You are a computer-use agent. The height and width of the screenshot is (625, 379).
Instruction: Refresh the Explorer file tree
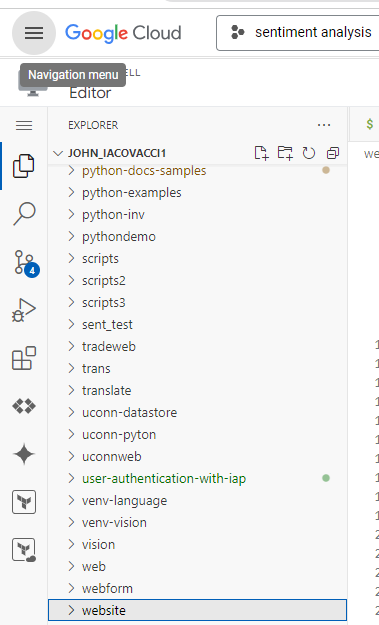(309, 153)
